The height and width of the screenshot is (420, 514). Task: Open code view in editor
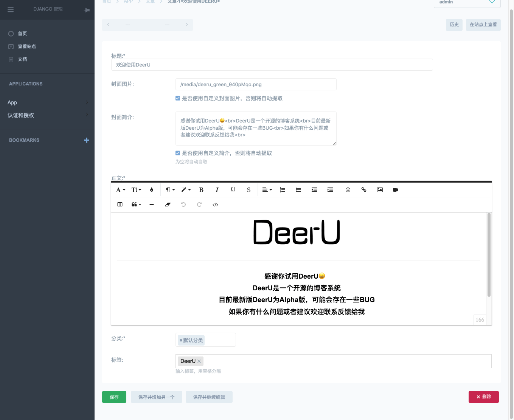coord(216,205)
